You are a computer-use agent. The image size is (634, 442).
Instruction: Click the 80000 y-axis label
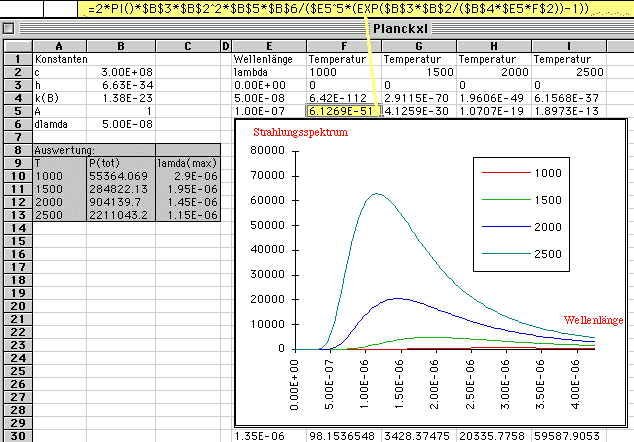[267, 150]
